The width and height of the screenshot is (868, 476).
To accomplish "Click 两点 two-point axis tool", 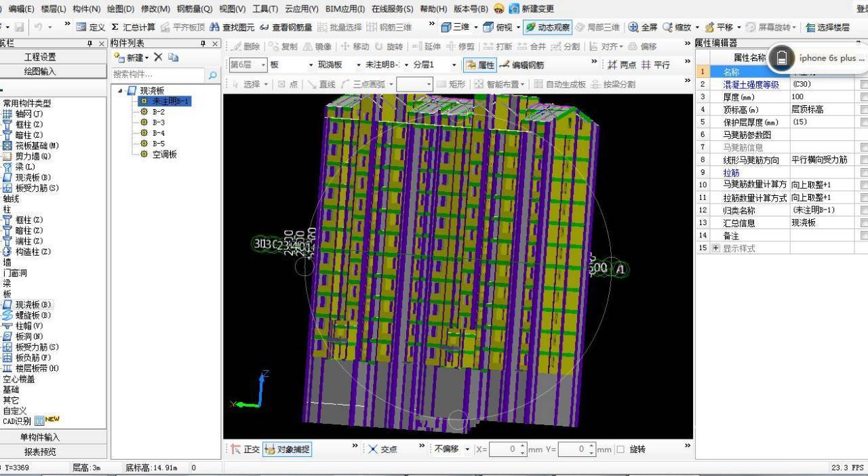I will [622, 65].
